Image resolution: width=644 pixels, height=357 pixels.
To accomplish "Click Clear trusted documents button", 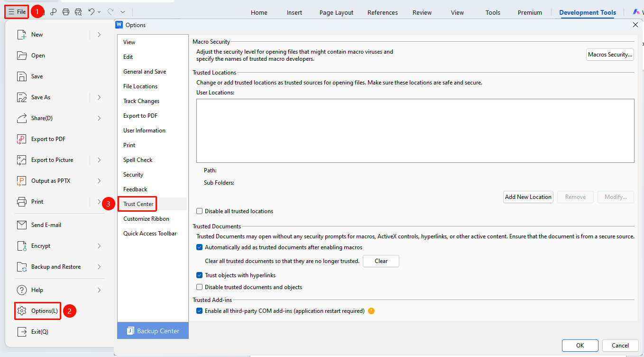I will pos(381,261).
